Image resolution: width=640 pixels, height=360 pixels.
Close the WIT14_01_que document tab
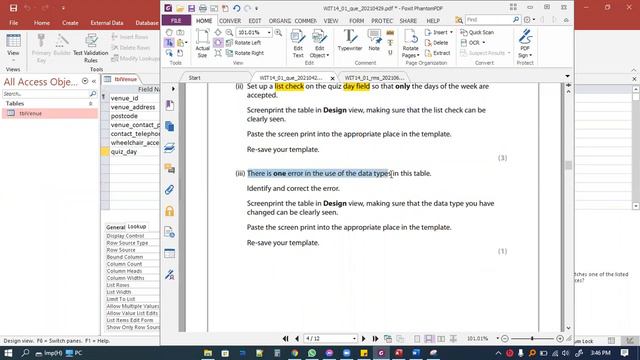[332, 78]
